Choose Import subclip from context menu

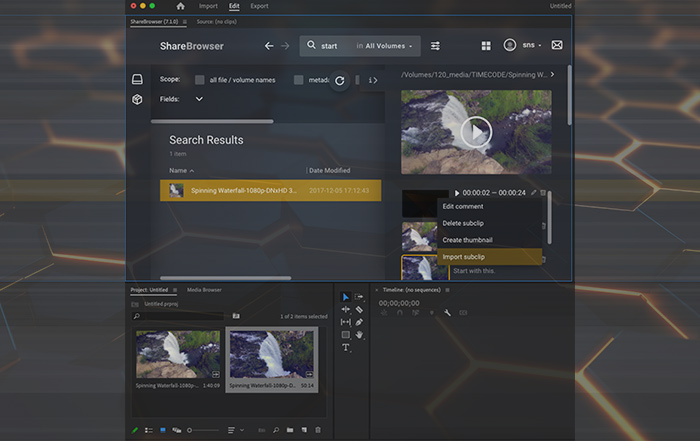click(489, 257)
